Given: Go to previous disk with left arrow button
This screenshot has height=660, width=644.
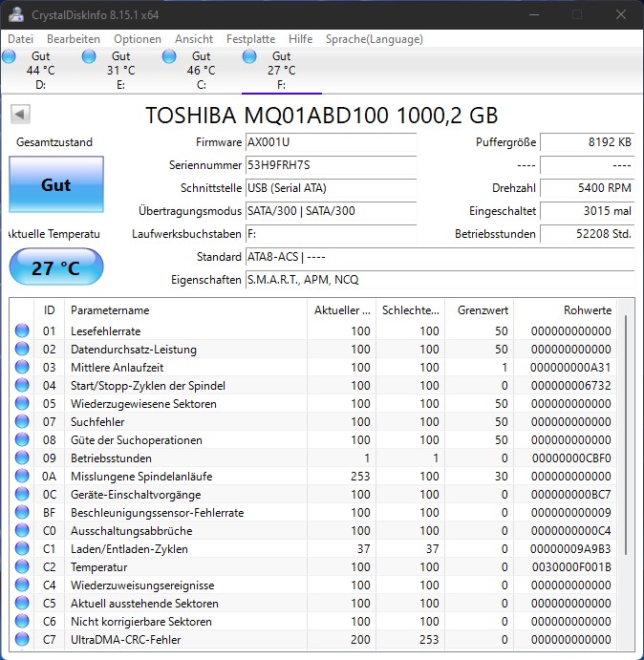Looking at the screenshot, I should click(x=20, y=114).
